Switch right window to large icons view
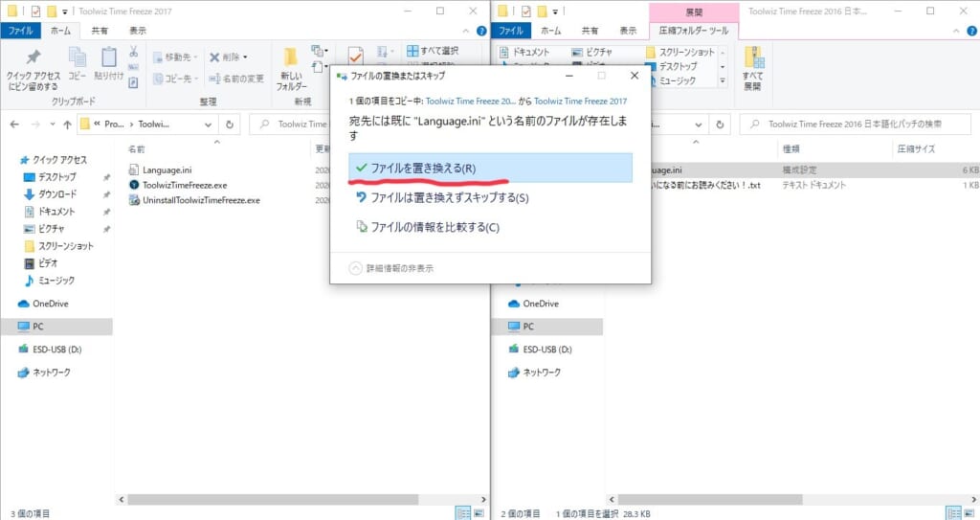Screen dimensions: 980x520 point(969,513)
